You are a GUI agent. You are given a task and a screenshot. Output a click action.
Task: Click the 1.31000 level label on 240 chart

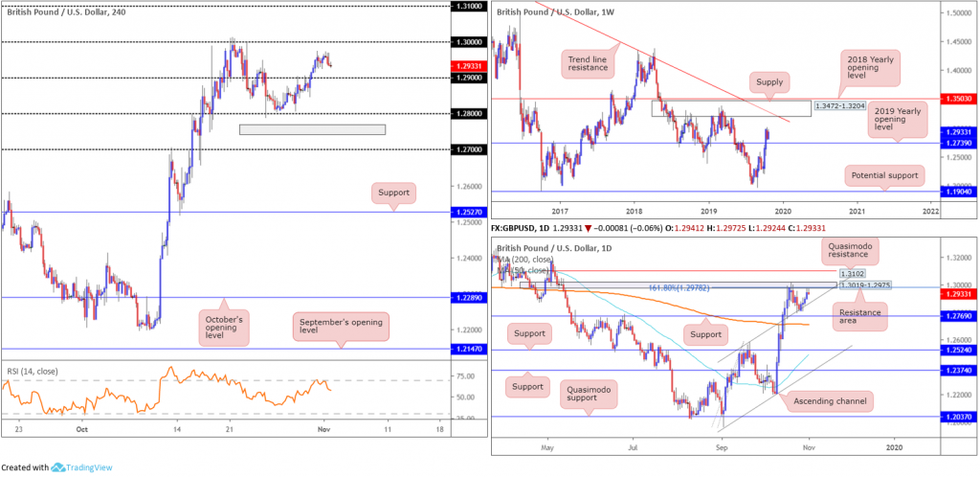tap(467, 6)
